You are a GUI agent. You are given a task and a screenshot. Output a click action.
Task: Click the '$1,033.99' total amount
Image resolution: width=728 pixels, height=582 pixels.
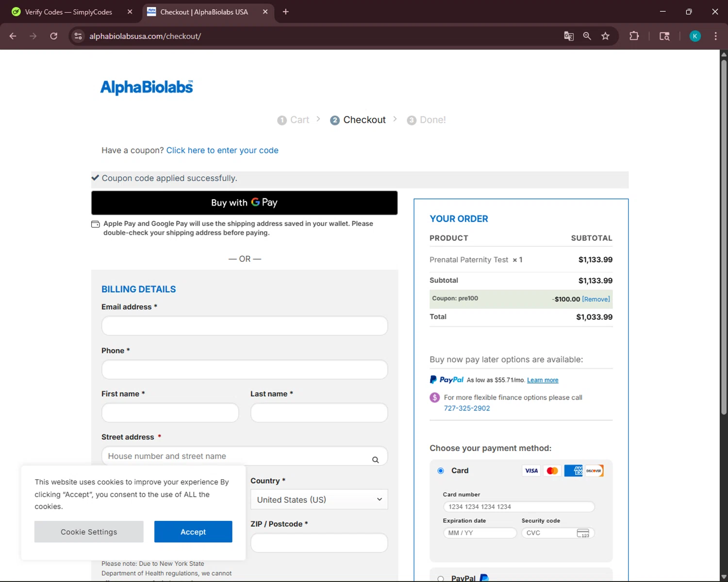[594, 317]
